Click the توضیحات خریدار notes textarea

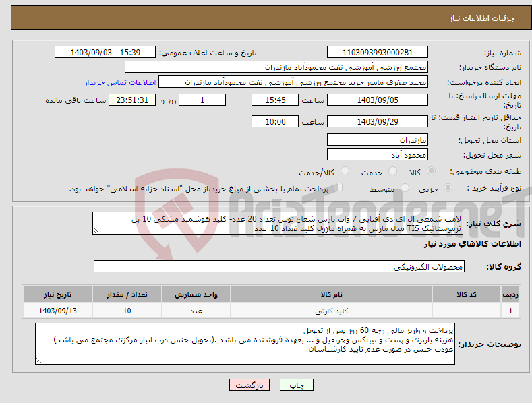(245, 344)
